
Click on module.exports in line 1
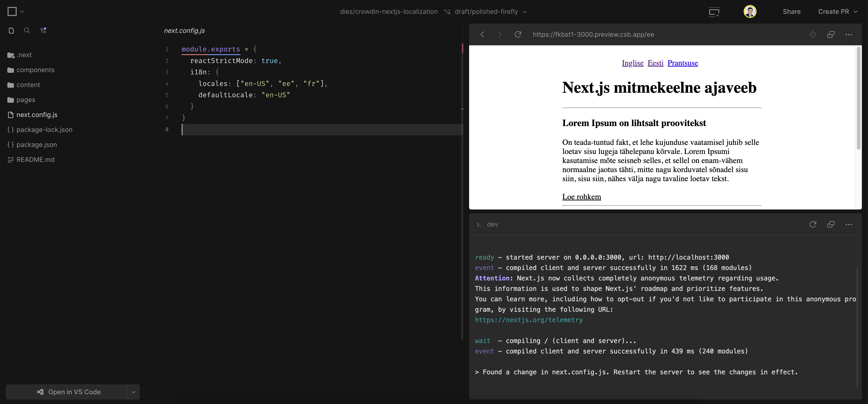point(211,49)
